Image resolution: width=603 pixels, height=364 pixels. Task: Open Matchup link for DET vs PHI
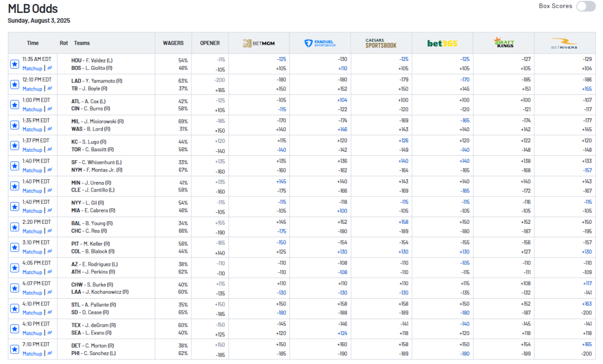(32, 353)
